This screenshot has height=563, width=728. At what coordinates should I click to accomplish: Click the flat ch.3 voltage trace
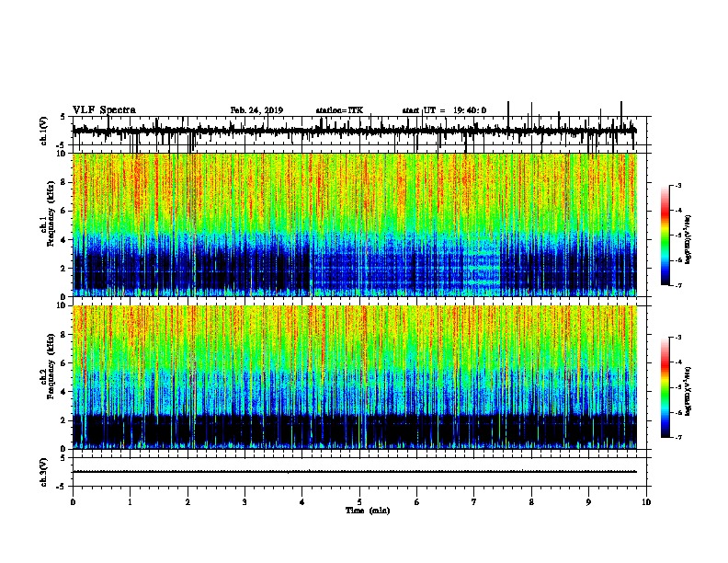tap(355, 472)
